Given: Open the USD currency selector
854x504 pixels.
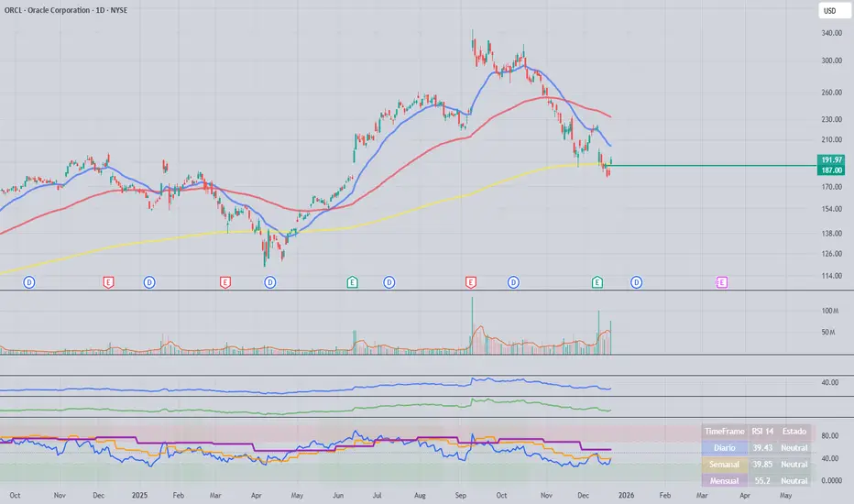Looking at the screenshot, I should point(833,11).
